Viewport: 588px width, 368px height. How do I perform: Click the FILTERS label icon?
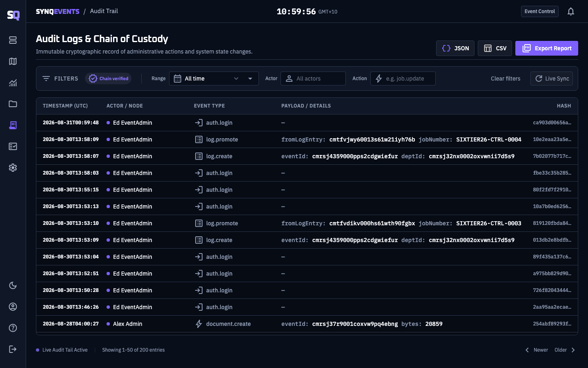pyautogui.click(x=46, y=79)
